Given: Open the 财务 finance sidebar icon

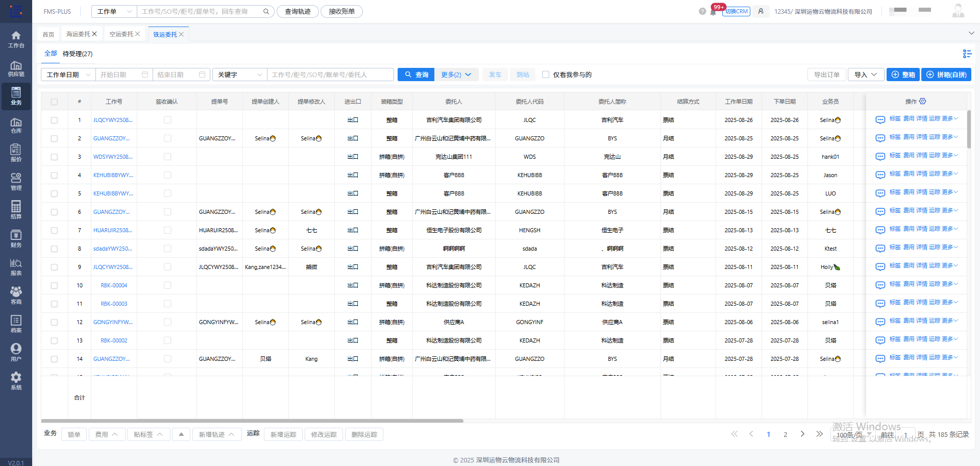Looking at the screenshot, I should 16,239.
